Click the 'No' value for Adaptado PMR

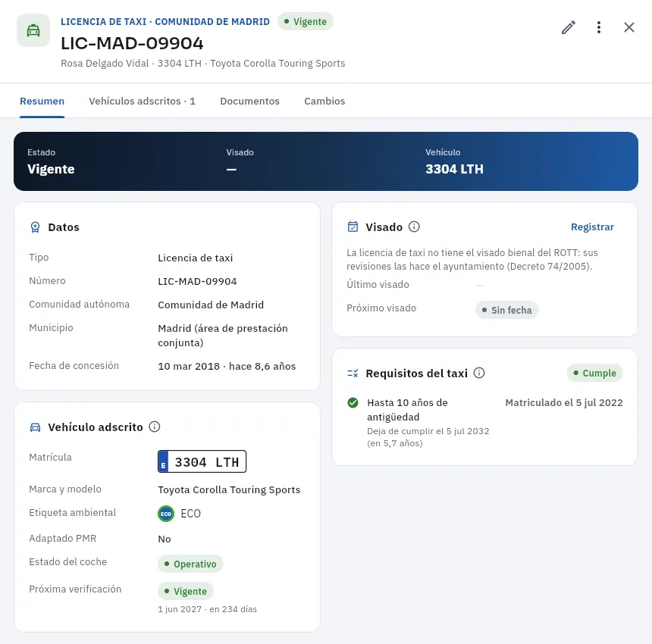click(x=165, y=539)
